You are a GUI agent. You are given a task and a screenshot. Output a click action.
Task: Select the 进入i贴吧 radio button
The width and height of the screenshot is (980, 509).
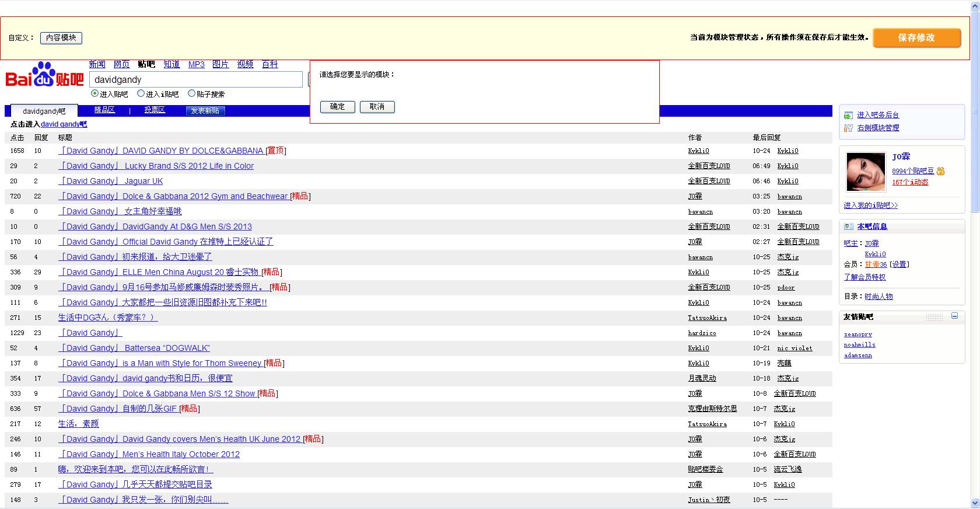coord(141,93)
